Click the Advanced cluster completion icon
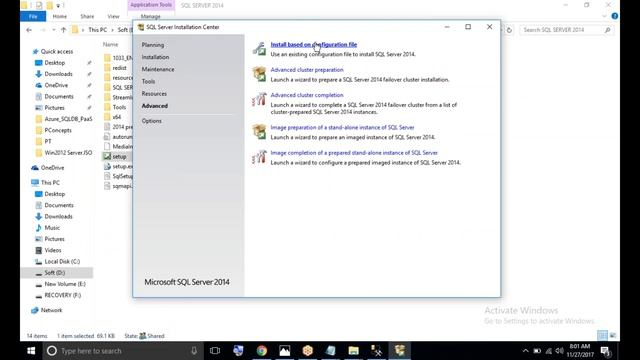 coord(259,100)
